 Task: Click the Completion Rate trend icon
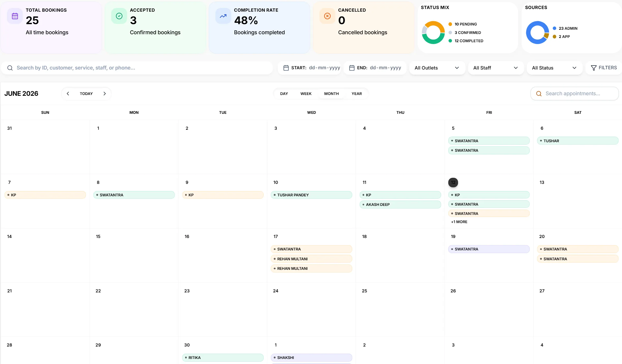tap(223, 16)
